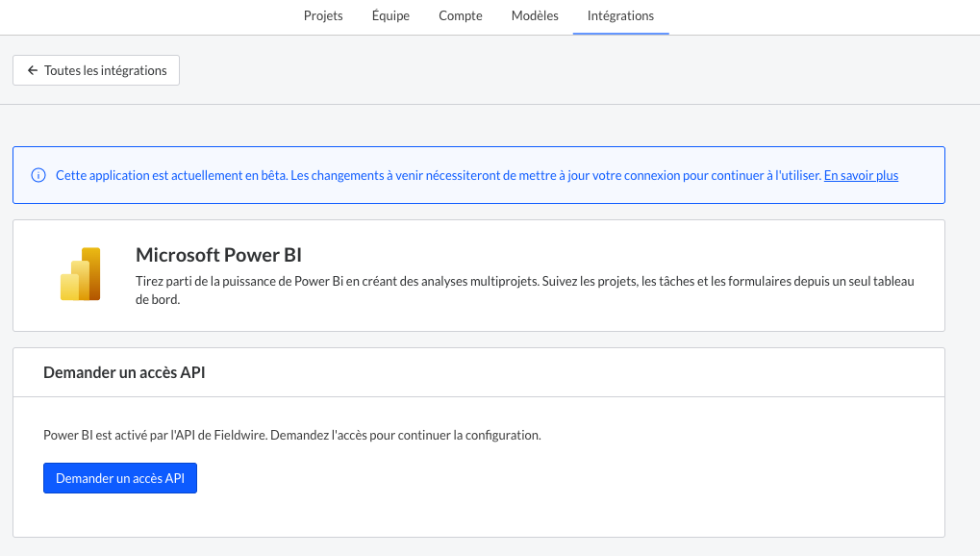The height and width of the screenshot is (556, 980).
Task: Go to the Compte tab
Action: coord(461,15)
